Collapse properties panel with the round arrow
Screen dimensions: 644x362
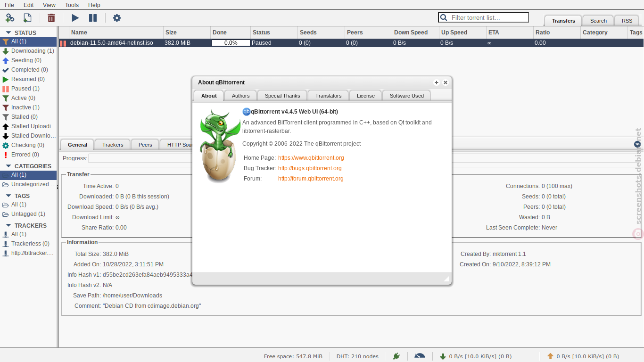point(637,144)
